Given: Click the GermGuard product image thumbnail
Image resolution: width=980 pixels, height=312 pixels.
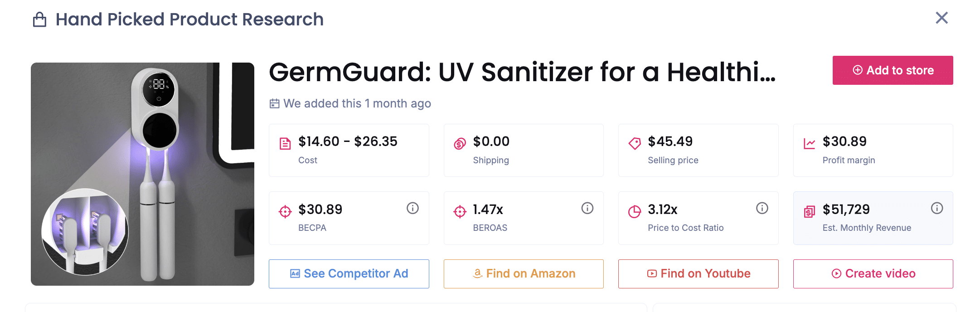Looking at the screenshot, I should point(143,174).
